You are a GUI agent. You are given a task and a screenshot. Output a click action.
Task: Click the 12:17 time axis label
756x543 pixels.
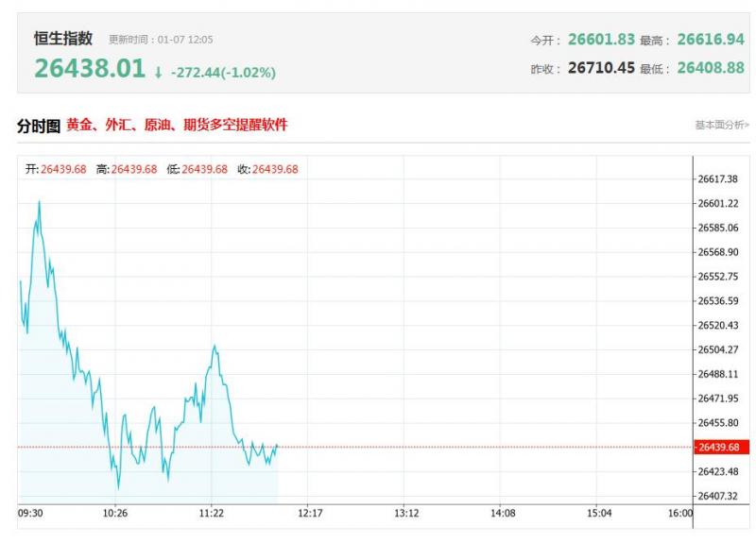pyautogui.click(x=310, y=514)
